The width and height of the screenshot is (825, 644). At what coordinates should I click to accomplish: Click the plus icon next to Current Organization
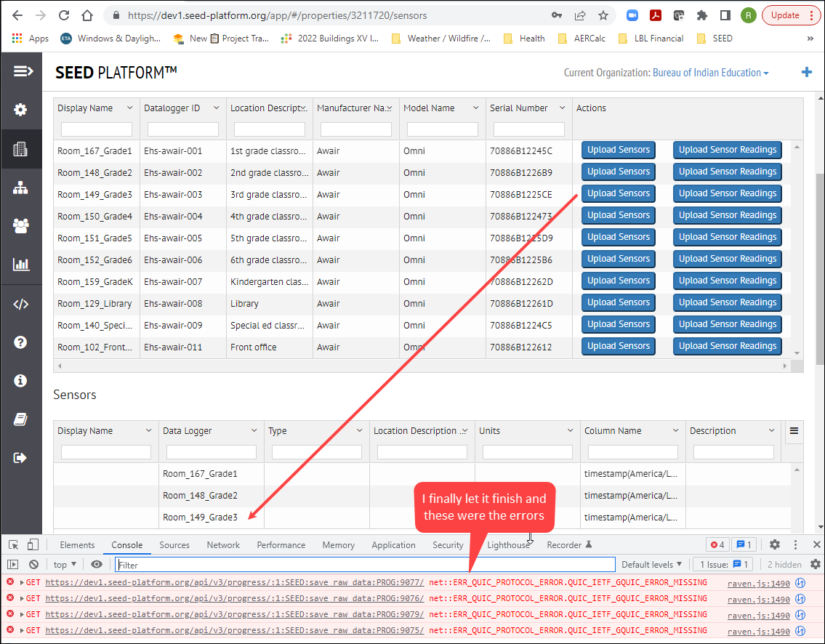(806, 72)
